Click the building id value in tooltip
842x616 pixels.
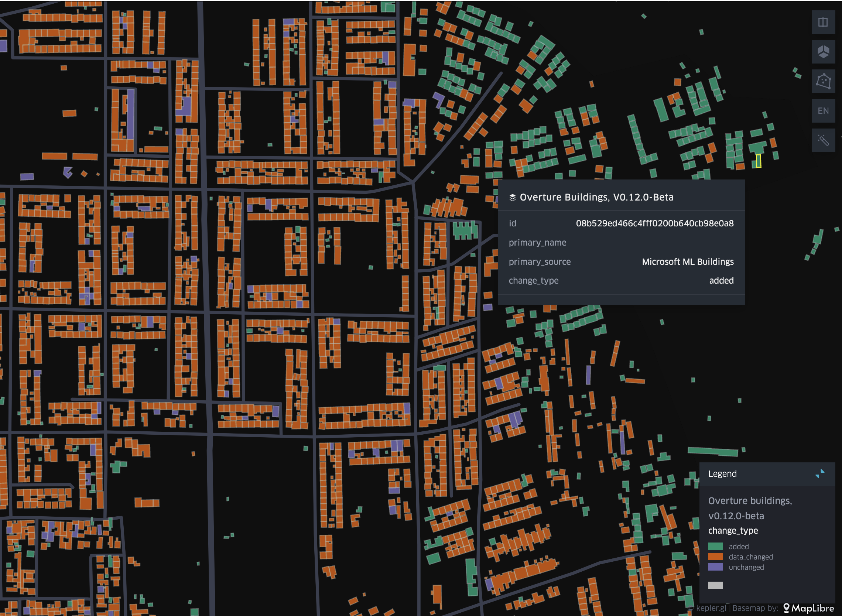click(x=654, y=223)
